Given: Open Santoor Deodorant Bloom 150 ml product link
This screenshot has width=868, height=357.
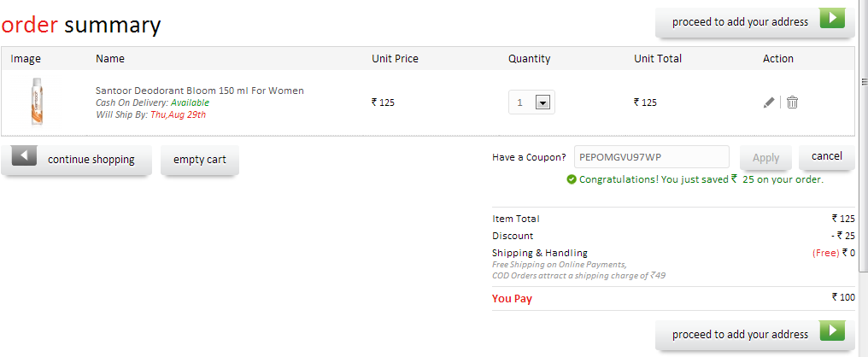Looking at the screenshot, I should tap(200, 91).
